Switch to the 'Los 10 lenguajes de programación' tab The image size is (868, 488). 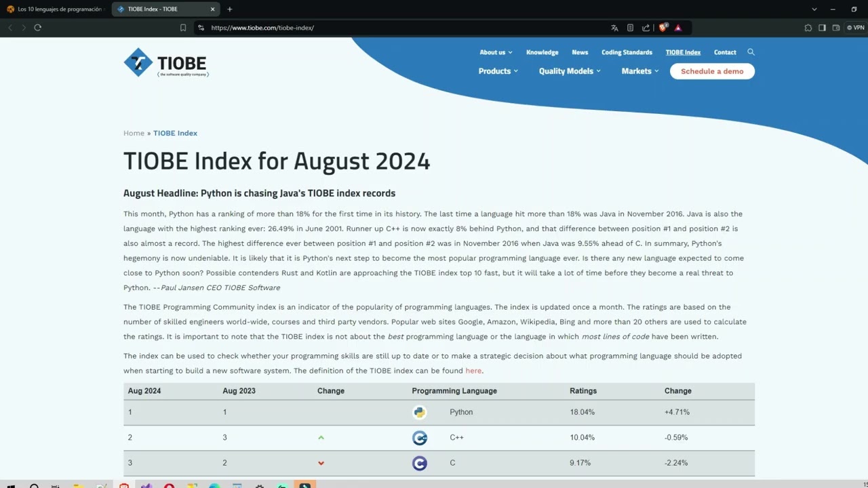54,9
